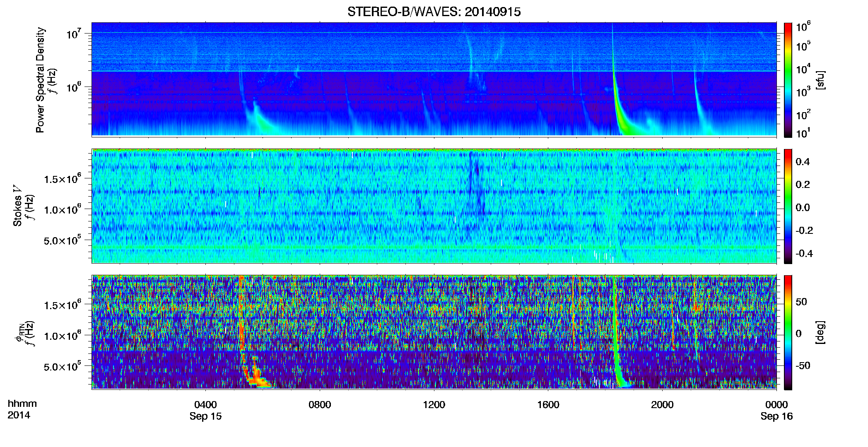Screen dimensions: 868x447
Task: Select the [deg] colorbar unit label
Action: 820,332
